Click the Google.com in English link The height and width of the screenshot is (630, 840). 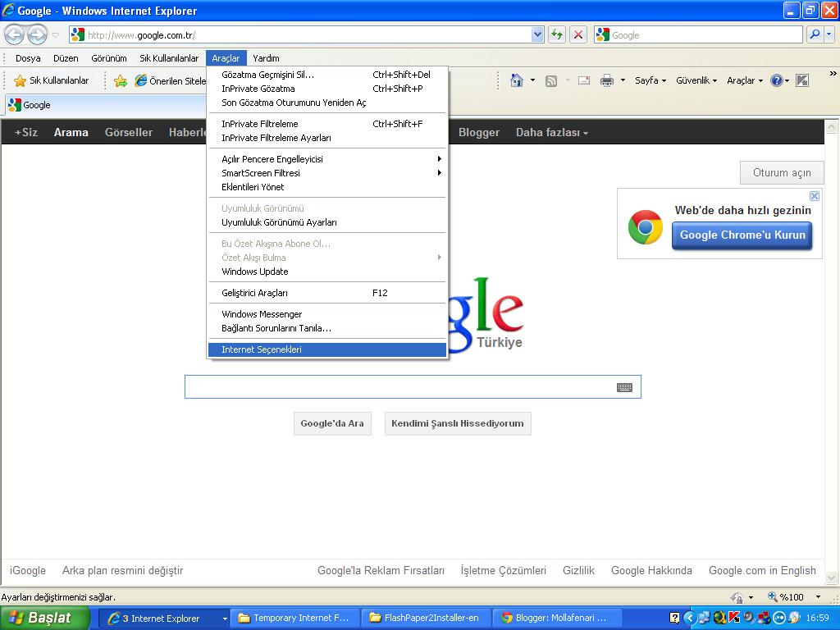(x=762, y=571)
